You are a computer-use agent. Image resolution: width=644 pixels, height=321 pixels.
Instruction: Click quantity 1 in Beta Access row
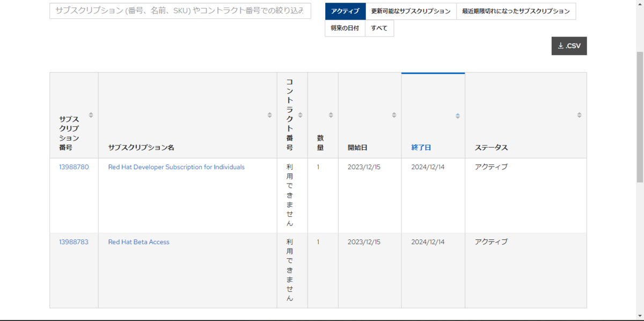point(318,242)
